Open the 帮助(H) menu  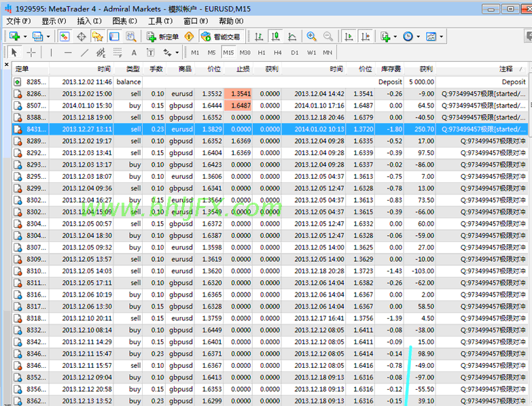tap(231, 21)
